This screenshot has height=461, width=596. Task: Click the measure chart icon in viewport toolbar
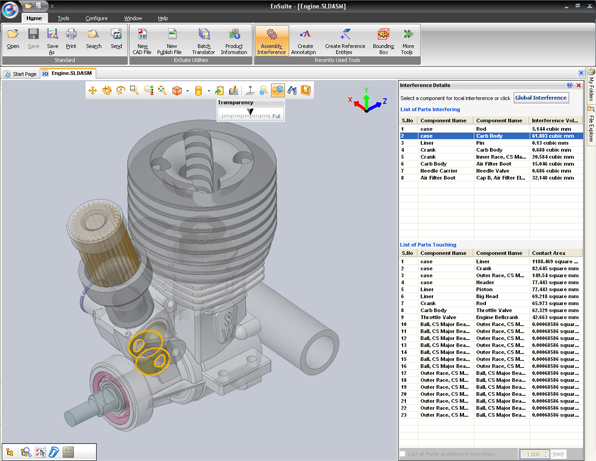(x=233, y=90)
